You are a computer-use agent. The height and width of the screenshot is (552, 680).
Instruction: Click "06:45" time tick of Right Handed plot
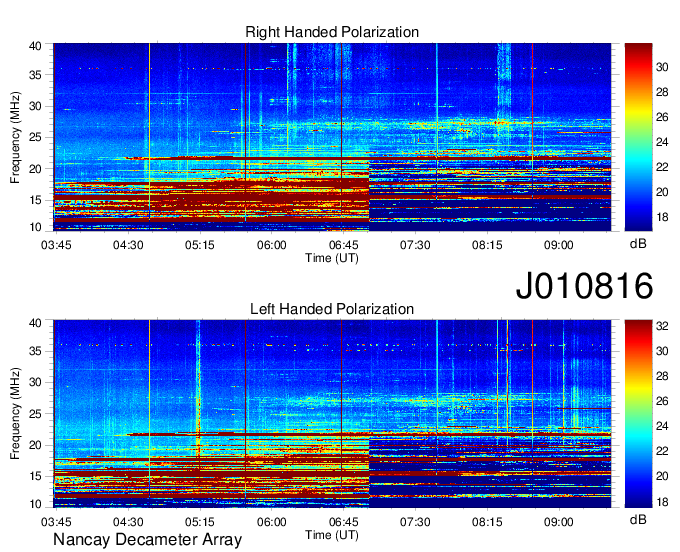343,245
